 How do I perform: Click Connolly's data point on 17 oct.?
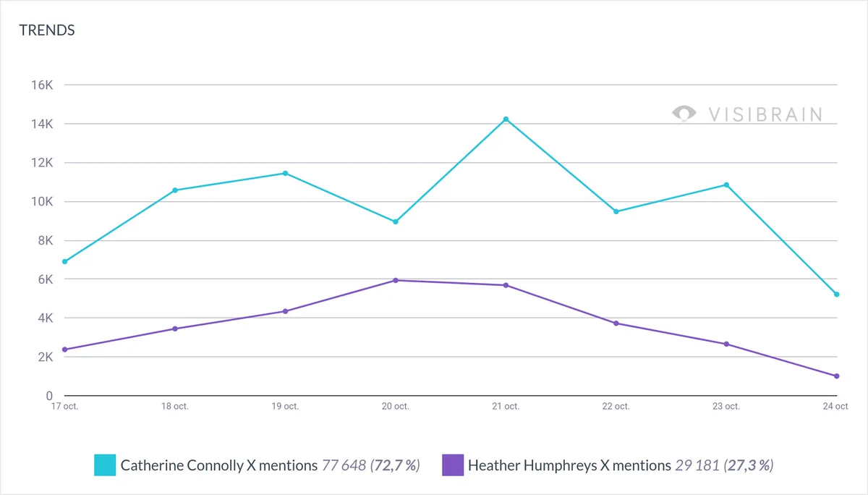click(65, 261)
